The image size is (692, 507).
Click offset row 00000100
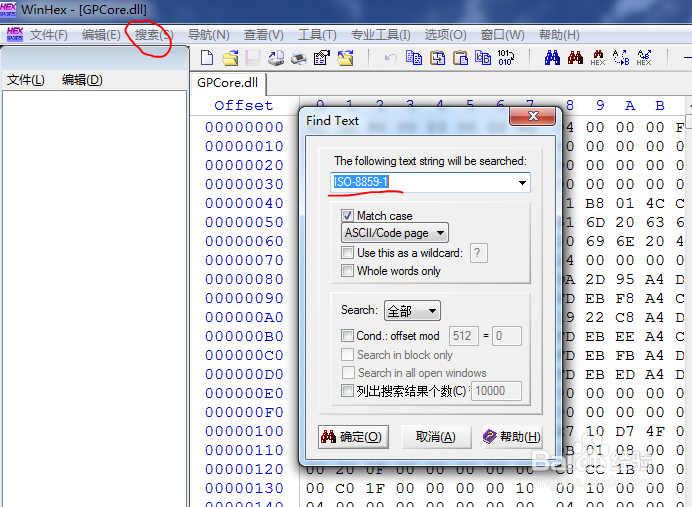coord(244,432)
